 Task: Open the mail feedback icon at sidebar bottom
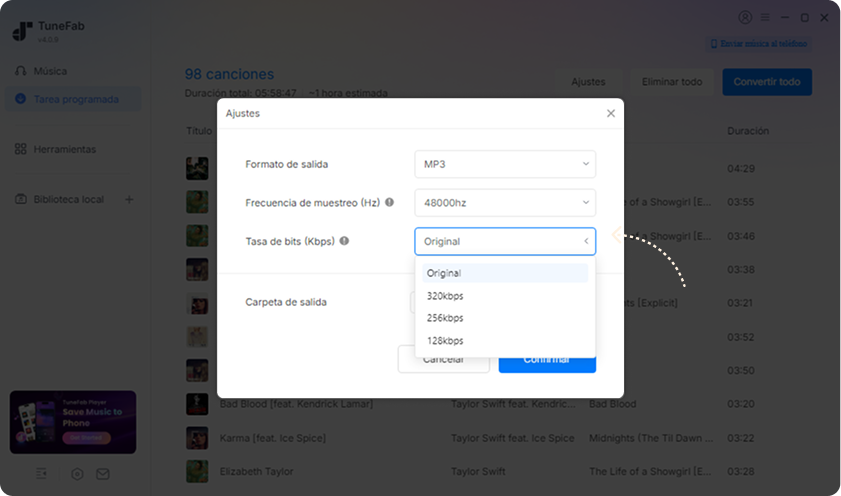[103, 474]
